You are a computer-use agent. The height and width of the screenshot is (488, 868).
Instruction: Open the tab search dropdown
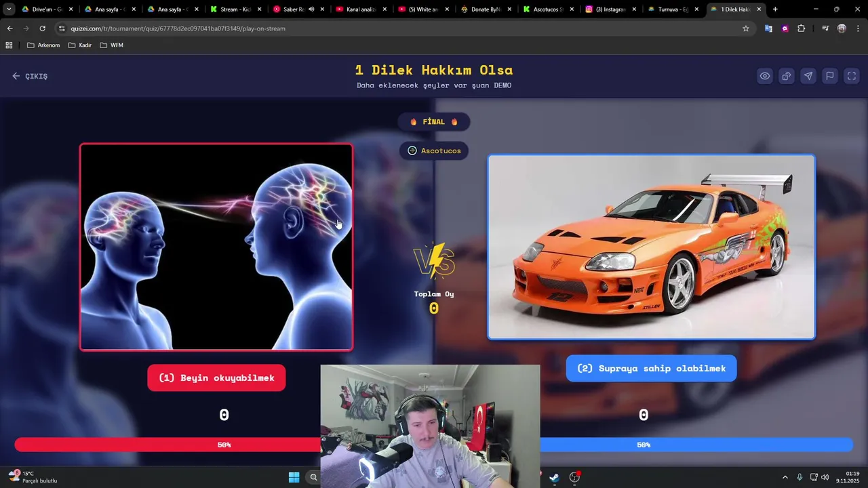pos(9,9)
